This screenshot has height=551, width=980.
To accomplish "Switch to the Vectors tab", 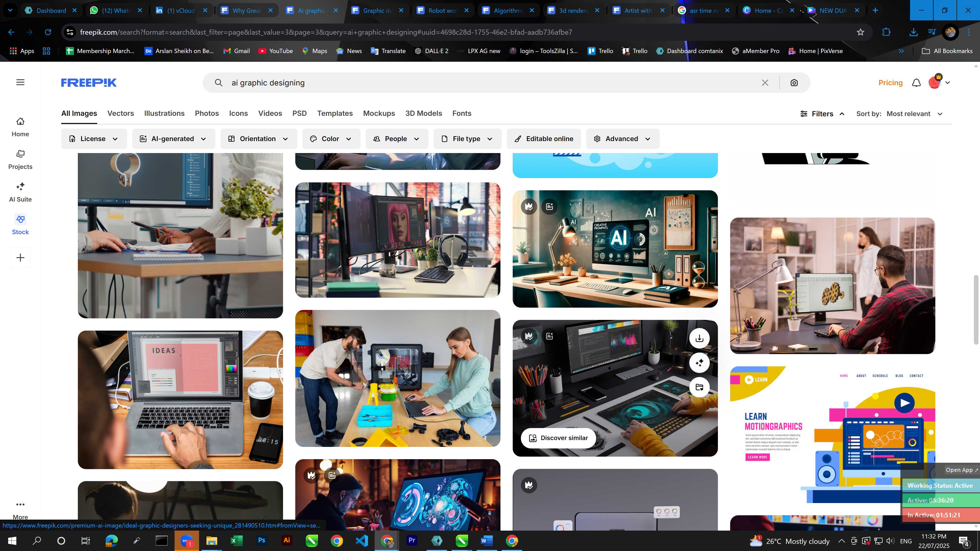I will (121, 113).
